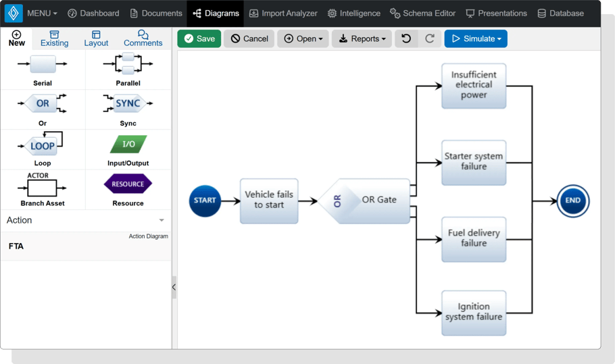615x364 pixels.
Task: Select the 'Starter system failure' block
Action: point(474,163)
